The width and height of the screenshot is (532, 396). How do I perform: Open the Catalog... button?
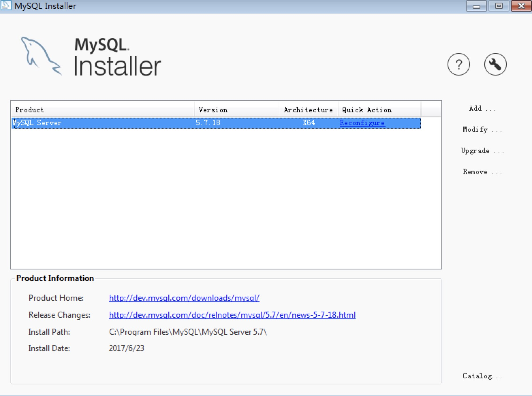tap(482, 376)
